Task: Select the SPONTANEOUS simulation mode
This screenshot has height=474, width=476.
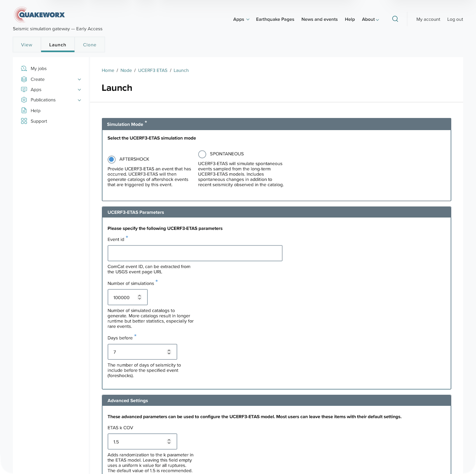Action: tap(202, 154)
